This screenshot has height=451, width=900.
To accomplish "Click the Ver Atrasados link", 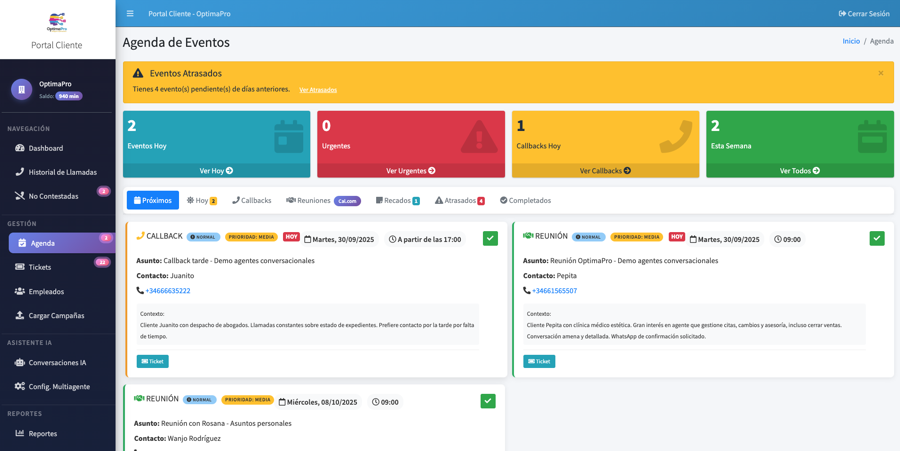I will click(x=318, y=90).
